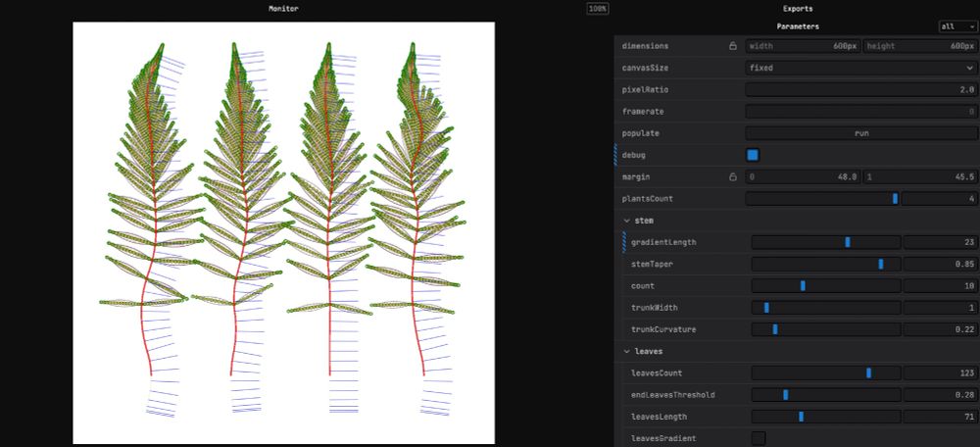980x447 pixels.
Task: Click the 'endLeavesThreshold' parameter label
Action: click(x=672, y=395)
